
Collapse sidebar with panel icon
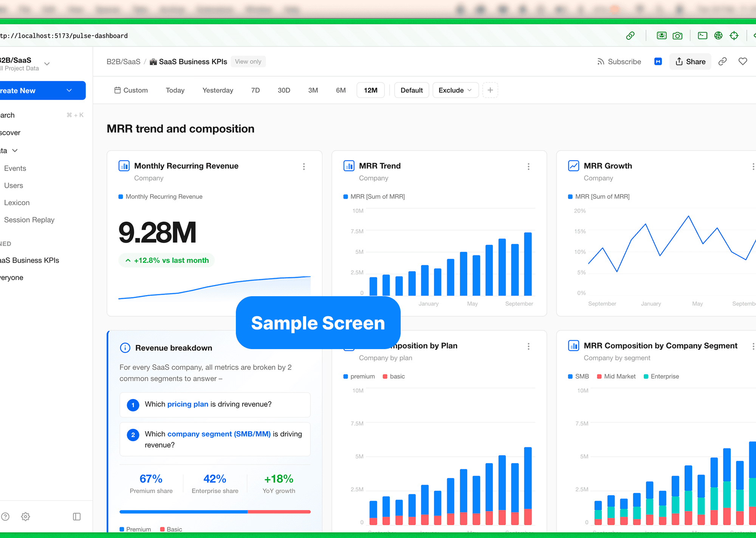(77, 516)
